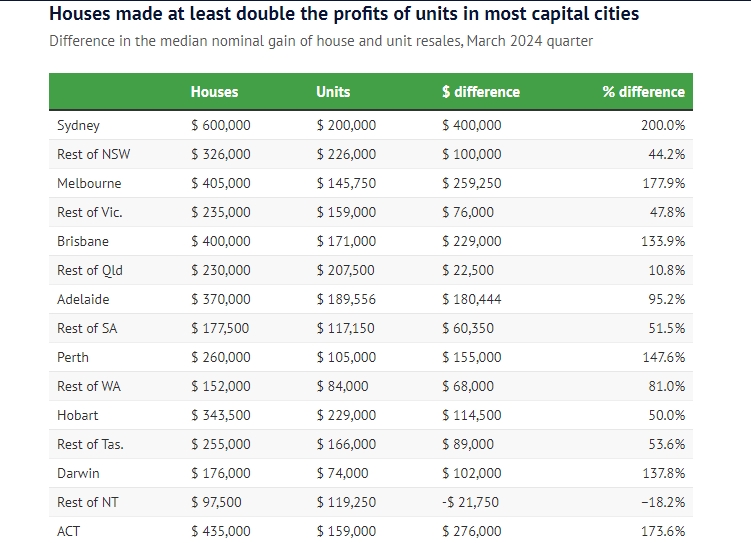
Task: Click Rest of Vic. units value $159,000
Action: pos(346,213)
